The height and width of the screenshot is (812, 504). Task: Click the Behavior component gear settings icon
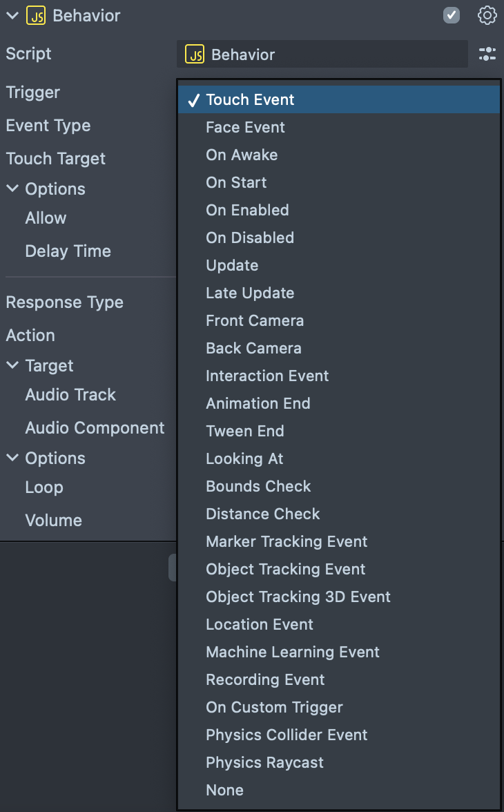[487, 15]
